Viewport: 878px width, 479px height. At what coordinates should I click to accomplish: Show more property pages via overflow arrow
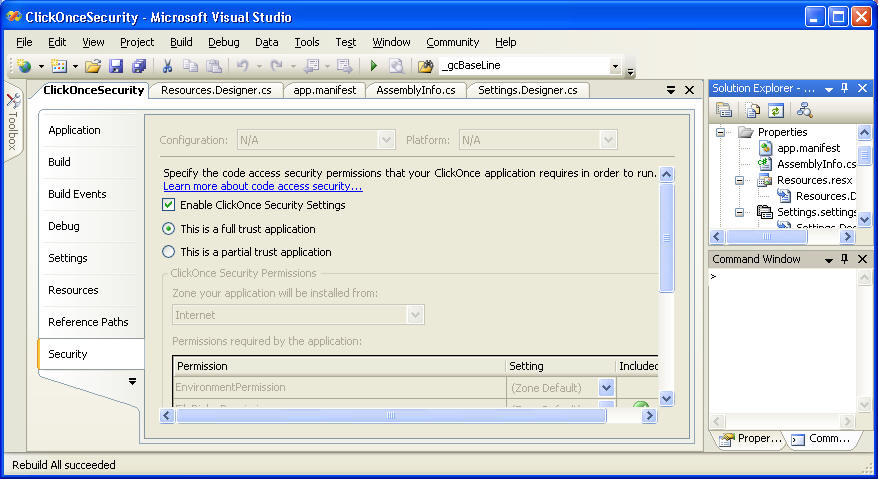(x=132, y=382)
